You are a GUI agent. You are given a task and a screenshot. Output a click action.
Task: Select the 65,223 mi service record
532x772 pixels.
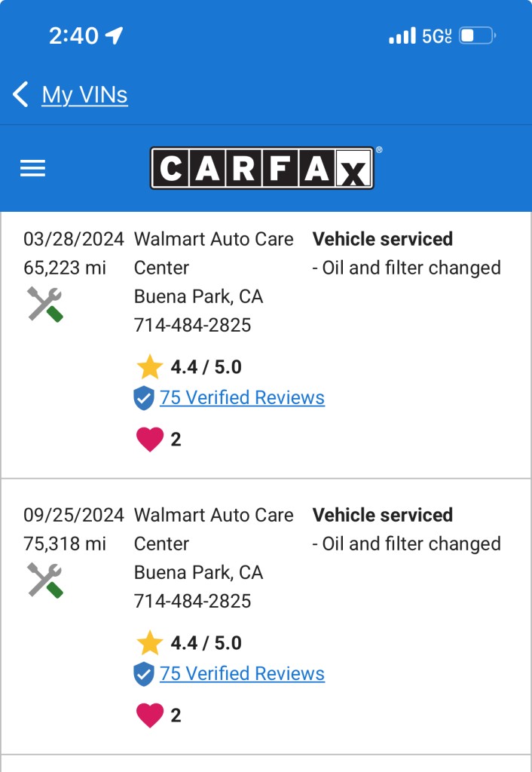(266, 345)
